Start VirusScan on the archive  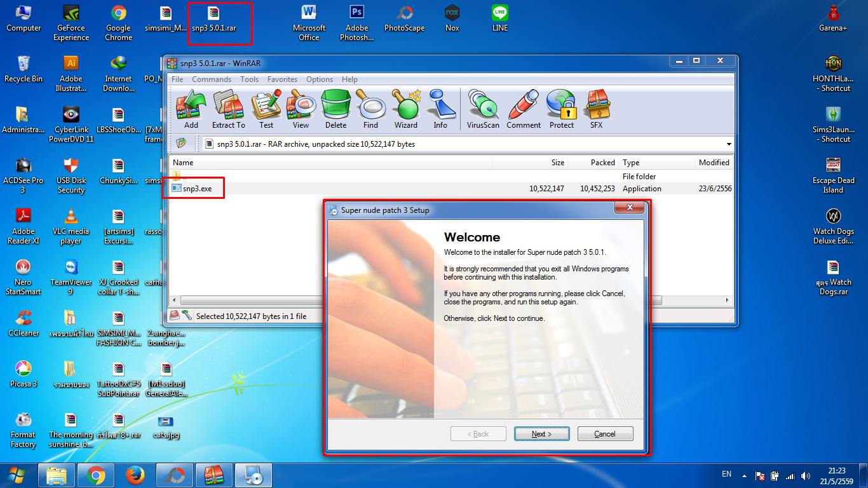point(483,109)
